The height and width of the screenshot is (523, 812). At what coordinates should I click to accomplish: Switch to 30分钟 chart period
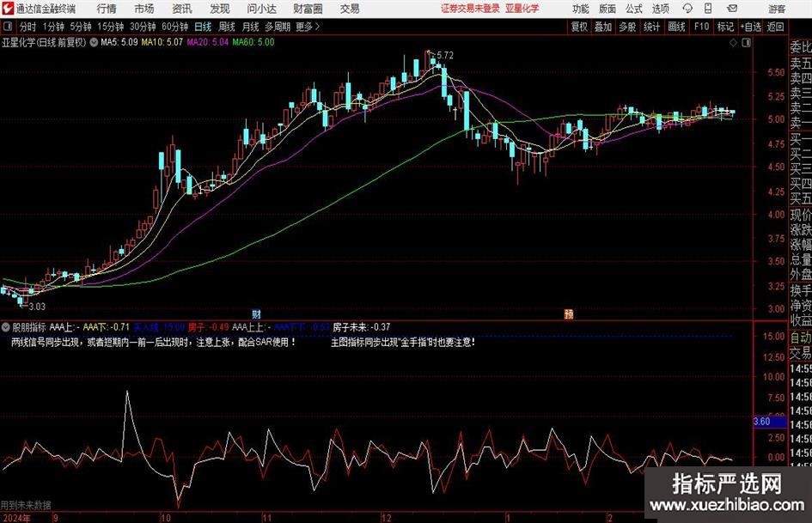pos(143,27)
